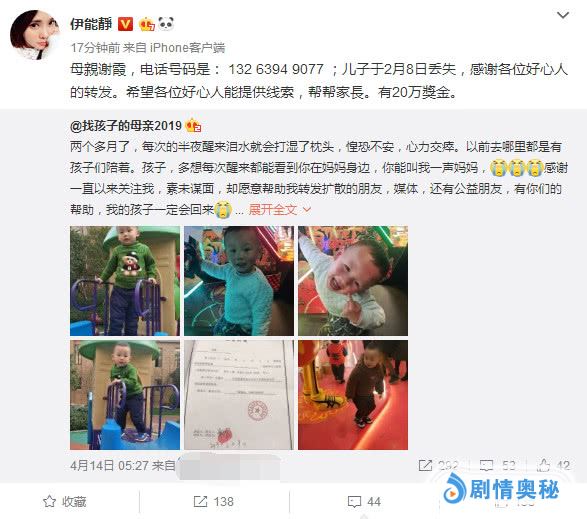Open the stamped document photo
This screenshot has width=587, height=519.
point(239,395)
